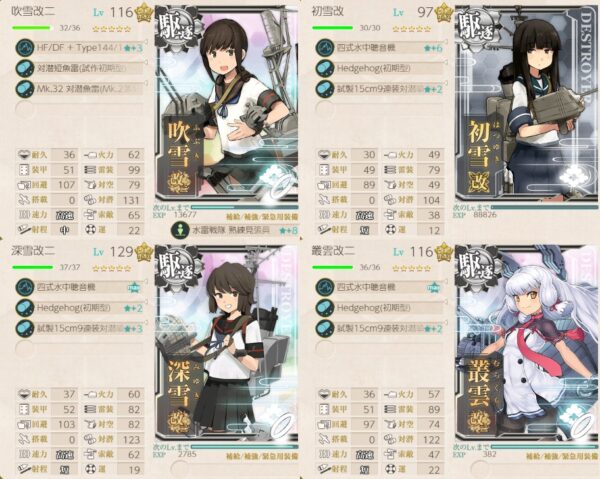Click Fubuki's Mk.32 anti-submarine torpedo icon
The width and height of the screenshot is (600, 479).
[25, 89]
